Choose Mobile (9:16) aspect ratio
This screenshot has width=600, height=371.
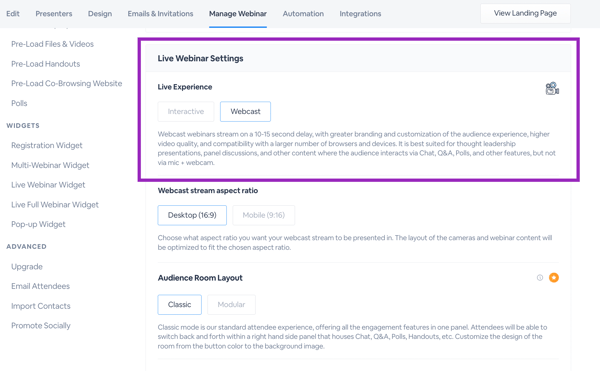coord(264,215)
